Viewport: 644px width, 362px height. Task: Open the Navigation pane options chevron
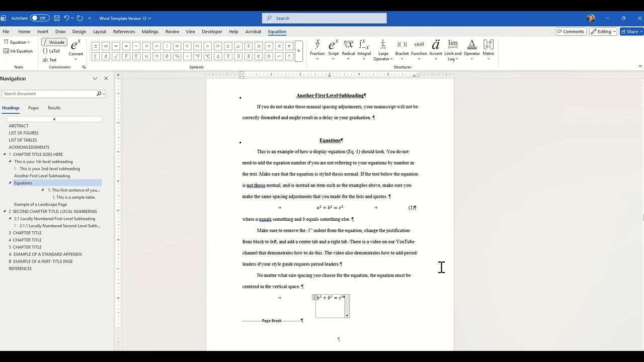[95, 78]
